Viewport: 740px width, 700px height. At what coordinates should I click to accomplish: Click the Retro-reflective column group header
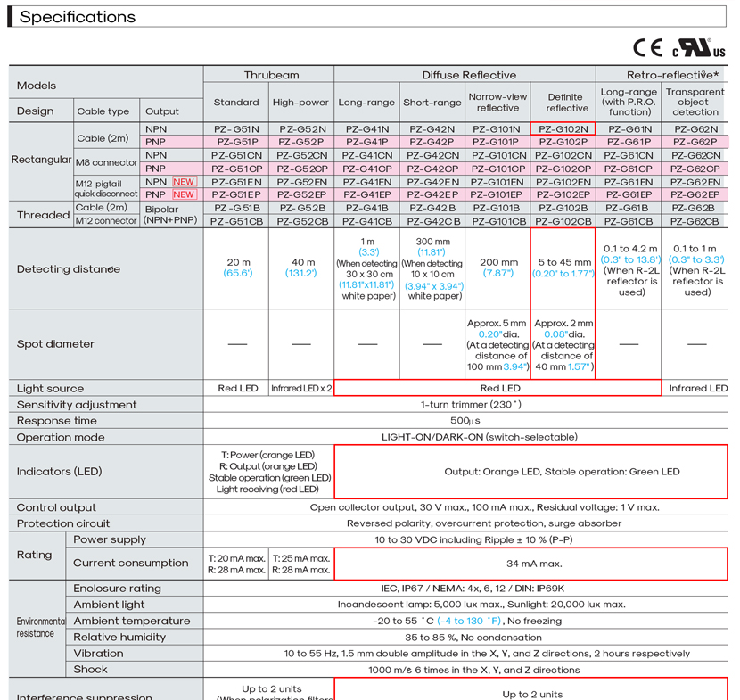672,75
